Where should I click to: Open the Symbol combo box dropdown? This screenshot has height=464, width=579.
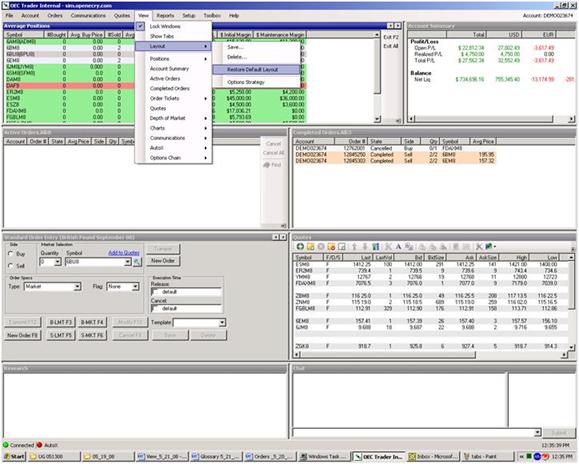(x=127, y=262)
